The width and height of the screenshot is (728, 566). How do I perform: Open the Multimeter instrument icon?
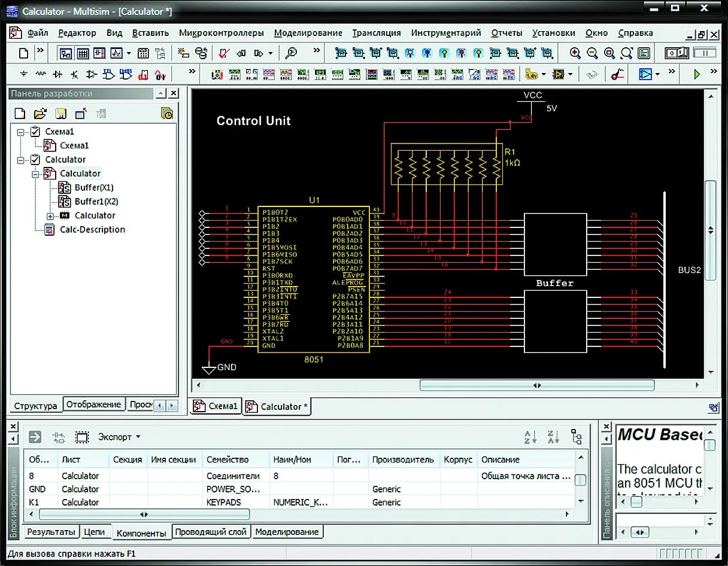217,75
